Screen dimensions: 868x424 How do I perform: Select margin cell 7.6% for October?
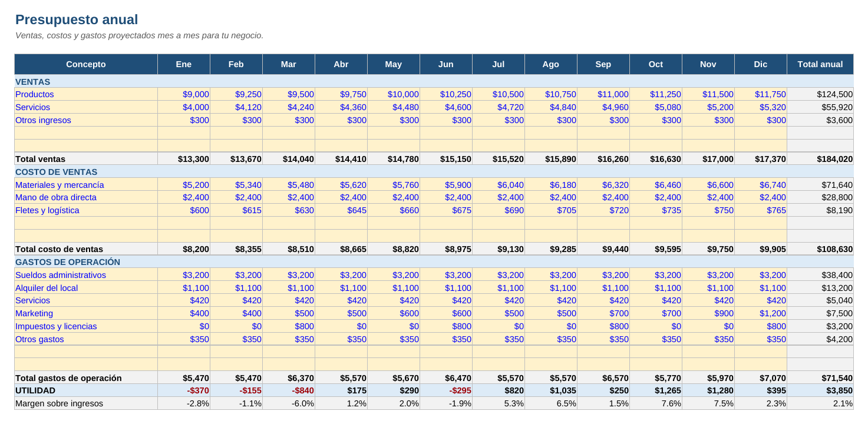click(x=656, y=403)
